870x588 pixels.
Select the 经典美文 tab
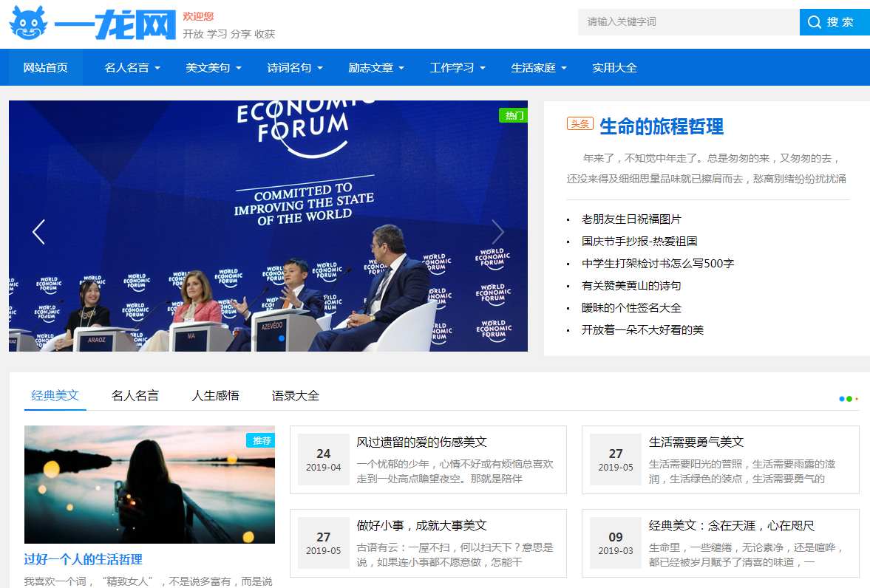(x=55, y=395)
